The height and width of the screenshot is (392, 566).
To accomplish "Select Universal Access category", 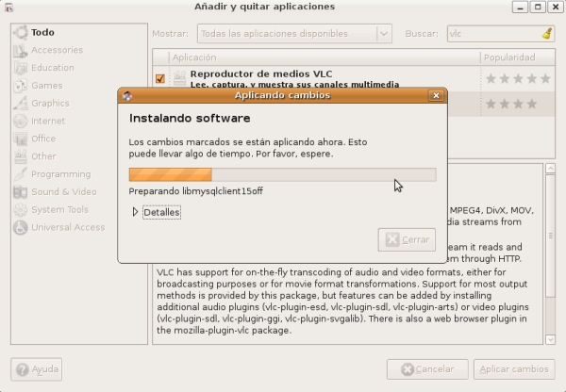I will pos(67,227).
